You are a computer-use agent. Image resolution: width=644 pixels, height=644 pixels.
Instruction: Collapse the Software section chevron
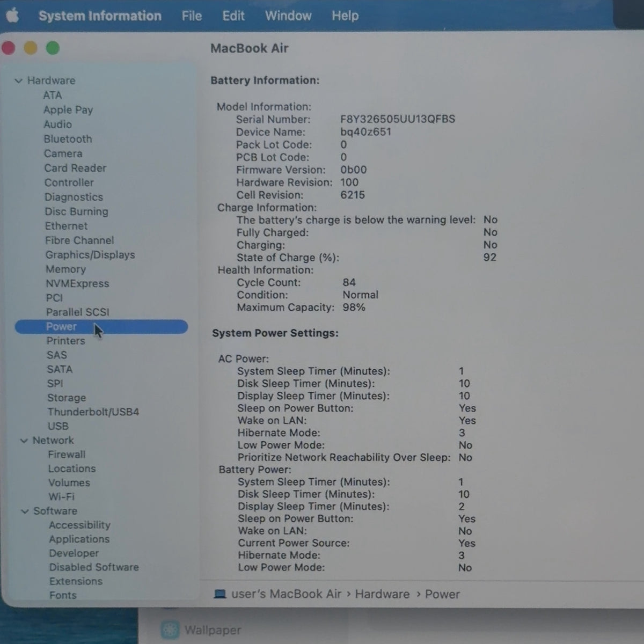[25, 511]
